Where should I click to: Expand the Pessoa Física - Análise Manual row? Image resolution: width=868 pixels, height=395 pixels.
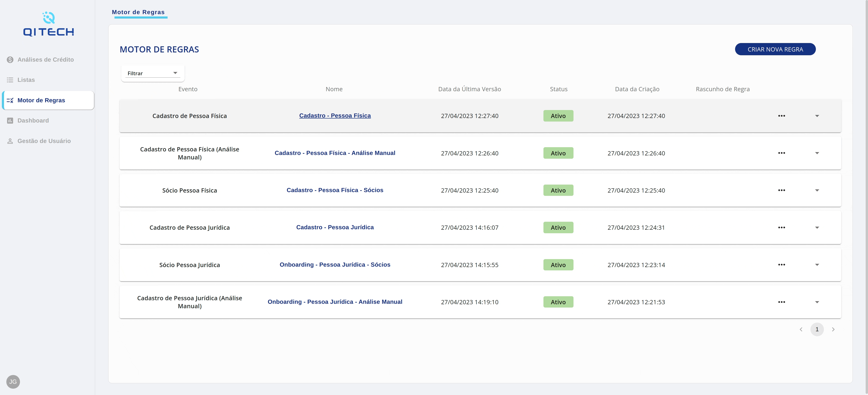click(x=817, y=153)
